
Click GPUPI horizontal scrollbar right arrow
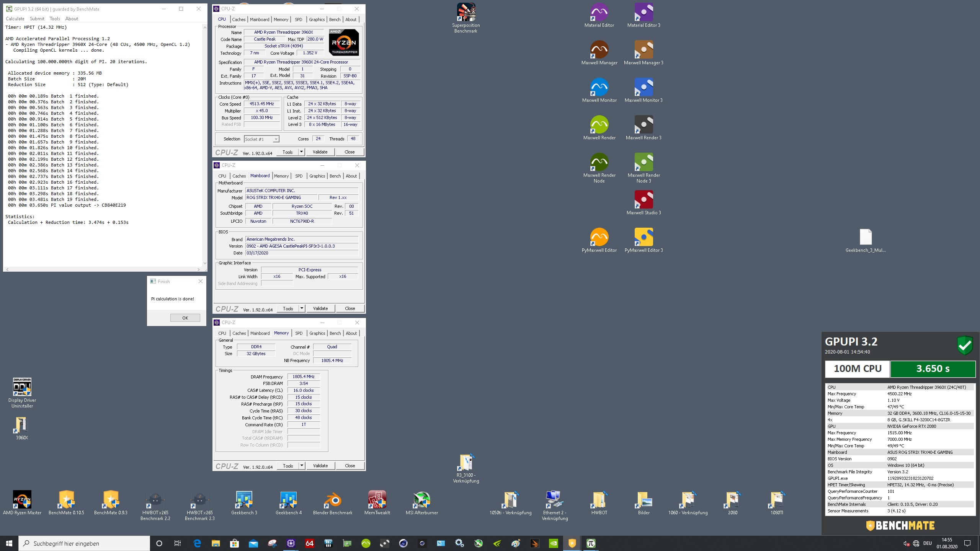(198, 269)
